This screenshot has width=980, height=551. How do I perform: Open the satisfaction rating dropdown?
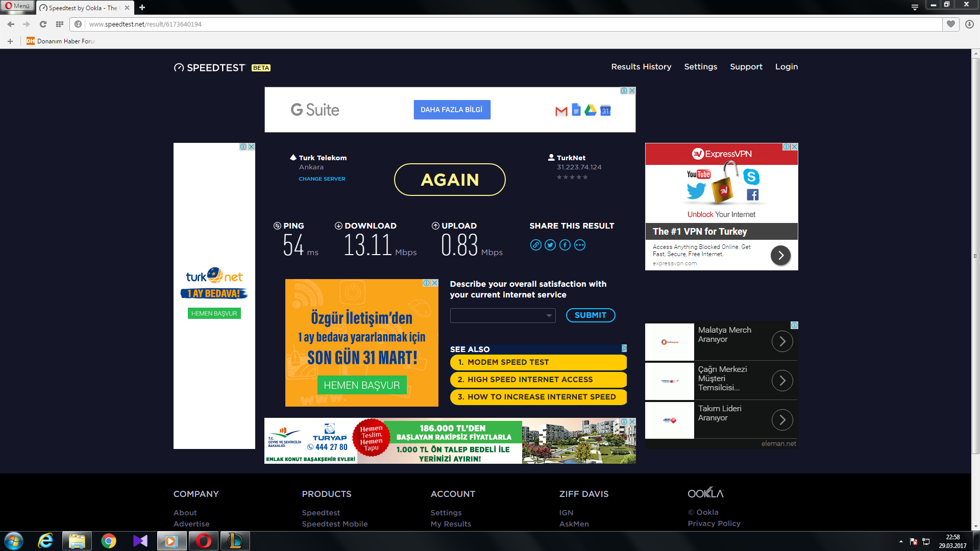tap(503, 315)
